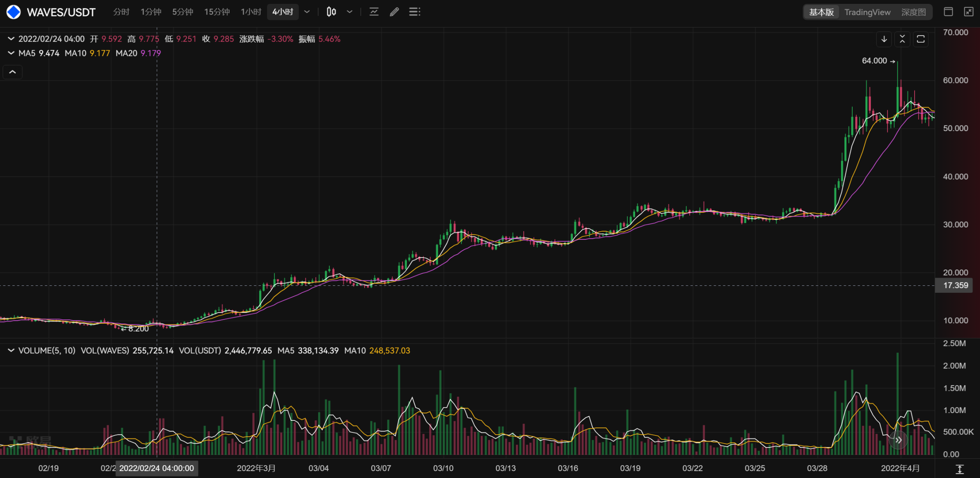Expand the chart type dropdown arrow
The image size is (980, 478).
[350, 12]
